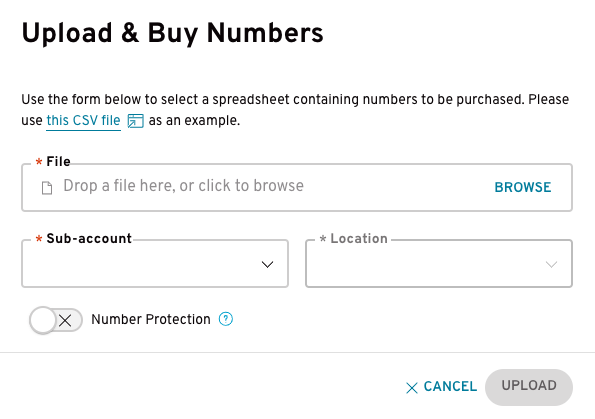The image size is (595, 419).
Task: Click the Sub-account chevron arrow
Action: pos(268,264)
